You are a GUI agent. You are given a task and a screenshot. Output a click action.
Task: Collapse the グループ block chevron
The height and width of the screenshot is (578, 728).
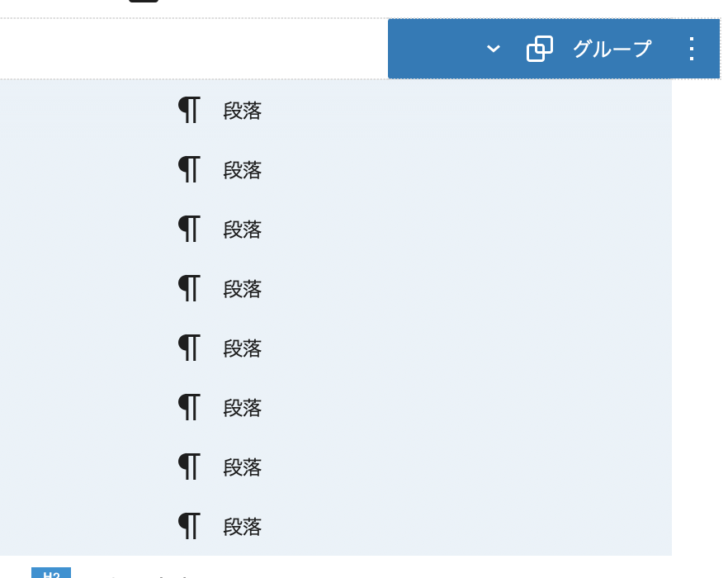(493, 49)
